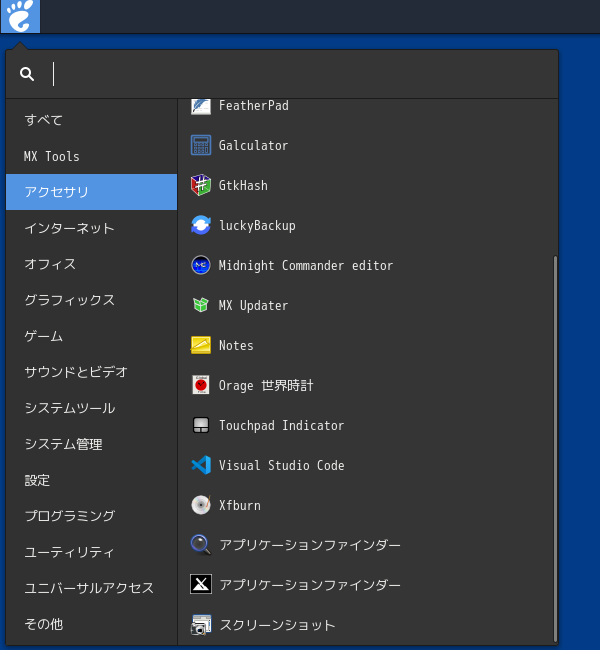Viewport: 600px width, 650px height.
Task: Click the magnifying-glass アプリケーションファインダー icon
Action: click(201, 545)
